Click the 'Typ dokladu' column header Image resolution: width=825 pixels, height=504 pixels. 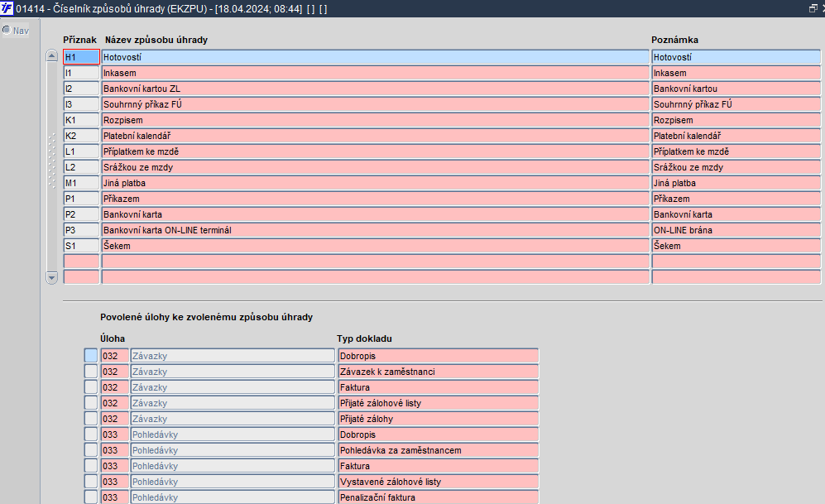(x=364, y=338)
